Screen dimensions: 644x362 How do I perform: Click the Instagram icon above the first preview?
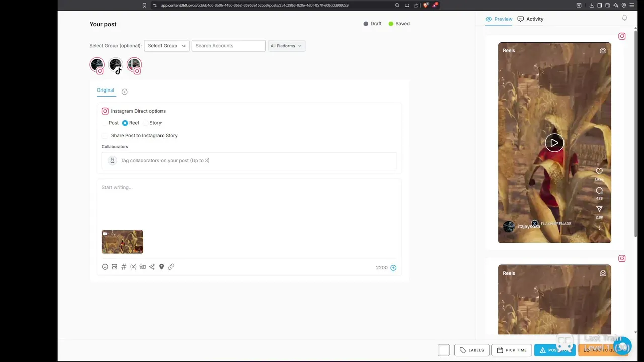point(622,36)
